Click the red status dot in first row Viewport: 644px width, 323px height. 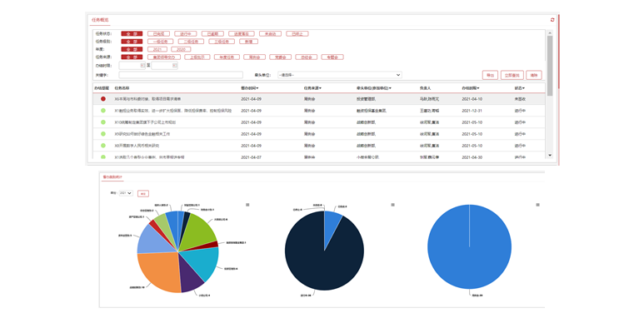click(x=103, y=99)
